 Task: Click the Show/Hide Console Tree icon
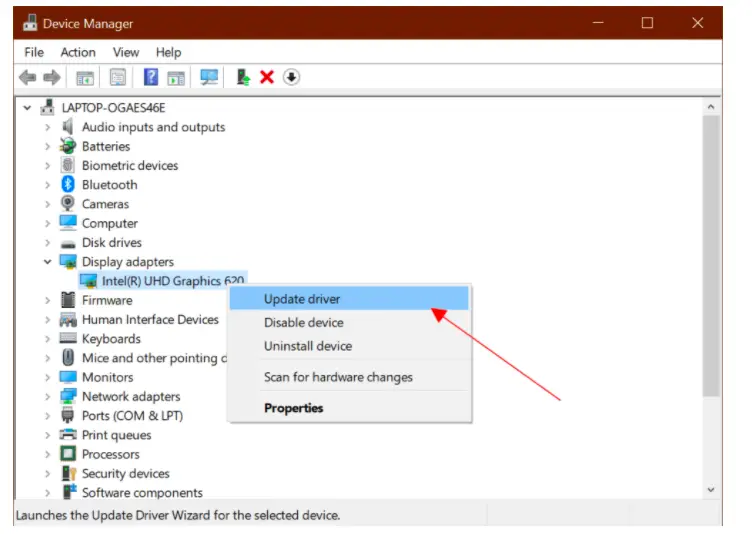point(85,77)
